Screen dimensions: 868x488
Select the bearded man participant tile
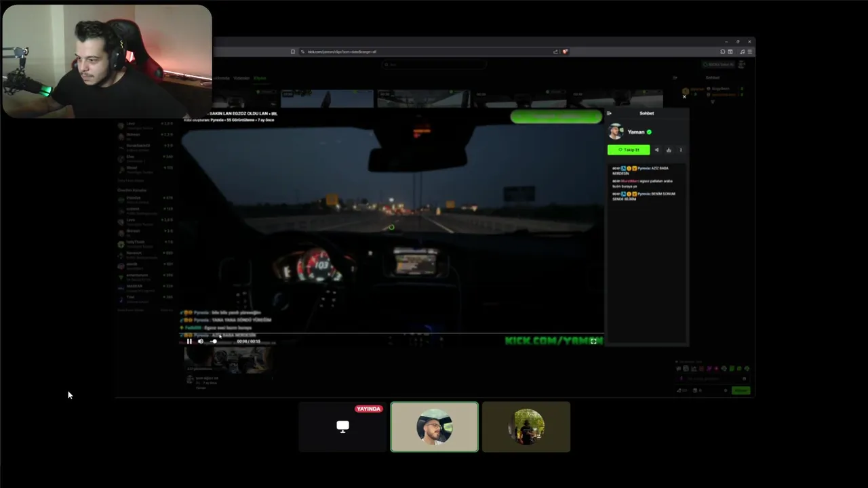coord(434,426)
